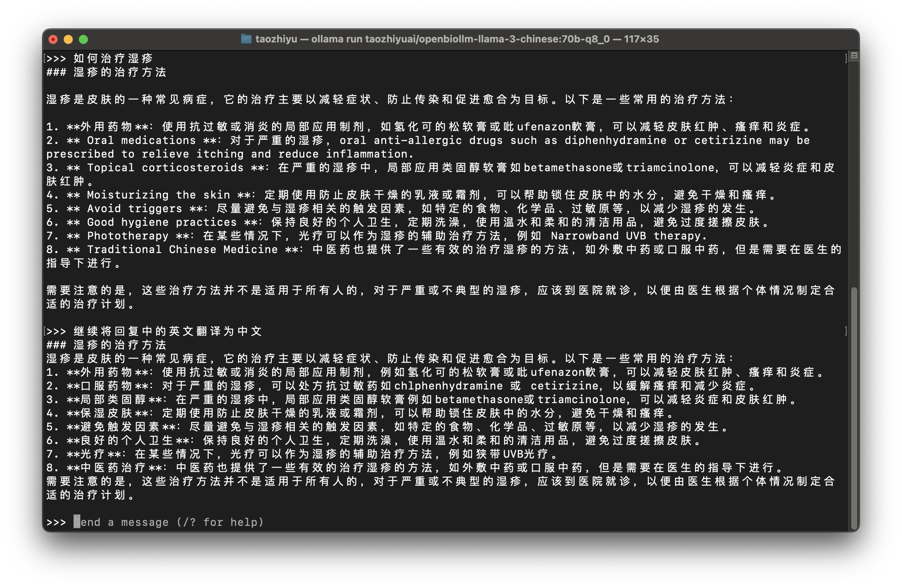Click 'Traditional Chinese Medicine' text in item 8
Viewport: 902px width, 588px height.
click(x=182, y=249)
